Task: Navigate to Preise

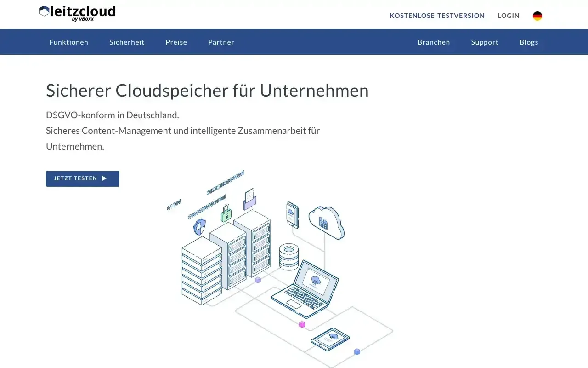Action: pyautogui.click(x=176, y=42)
